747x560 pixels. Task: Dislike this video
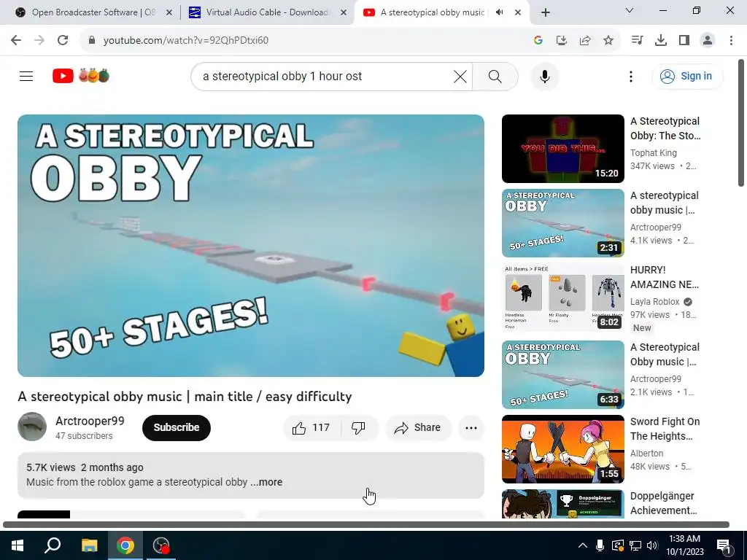coord(359,427)
